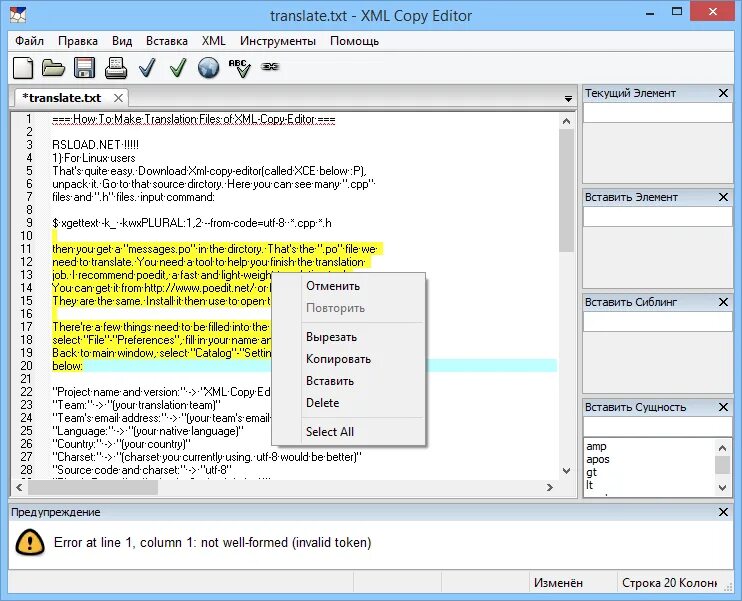Click the horizontal scrollbar right arrow

549,487
